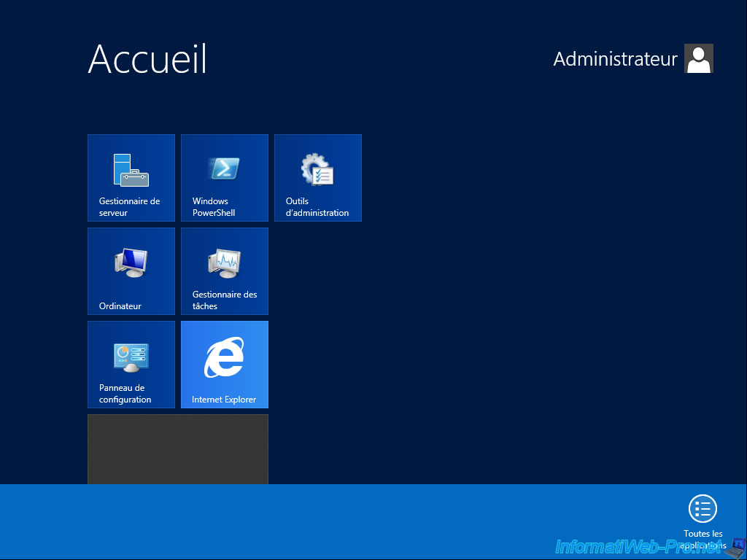Select the Ordinateur tile
Screen dimensions: 747x560
point(131,271)
